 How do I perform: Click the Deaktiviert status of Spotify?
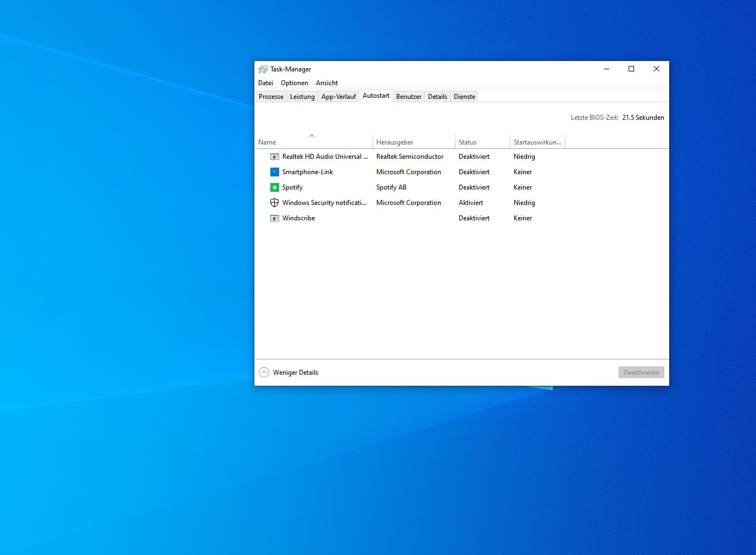coord(474,187)
